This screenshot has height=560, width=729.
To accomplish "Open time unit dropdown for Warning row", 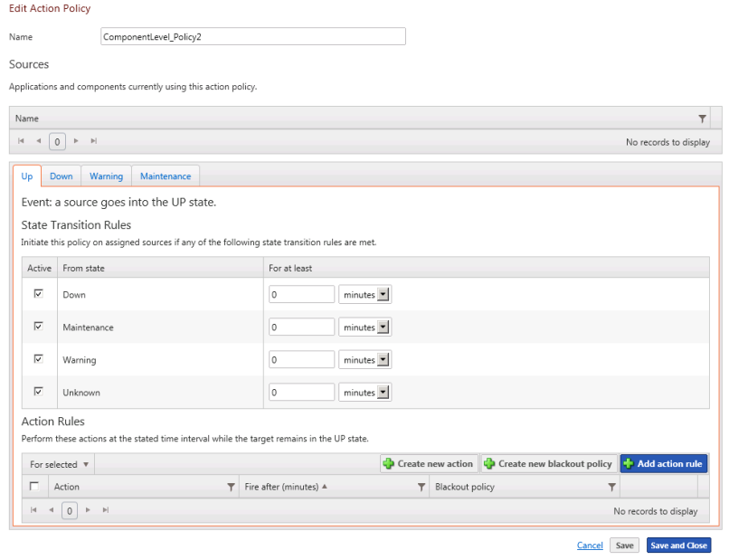I will point(365,359).
